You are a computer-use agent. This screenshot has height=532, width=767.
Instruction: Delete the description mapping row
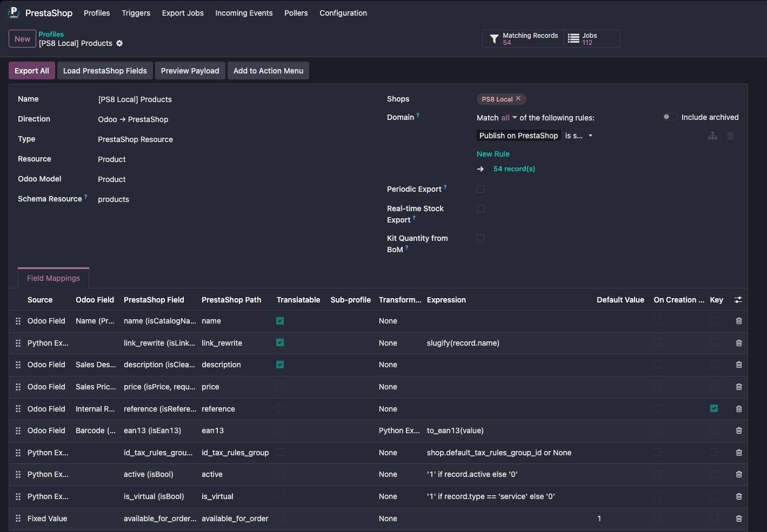pos(739,365)
